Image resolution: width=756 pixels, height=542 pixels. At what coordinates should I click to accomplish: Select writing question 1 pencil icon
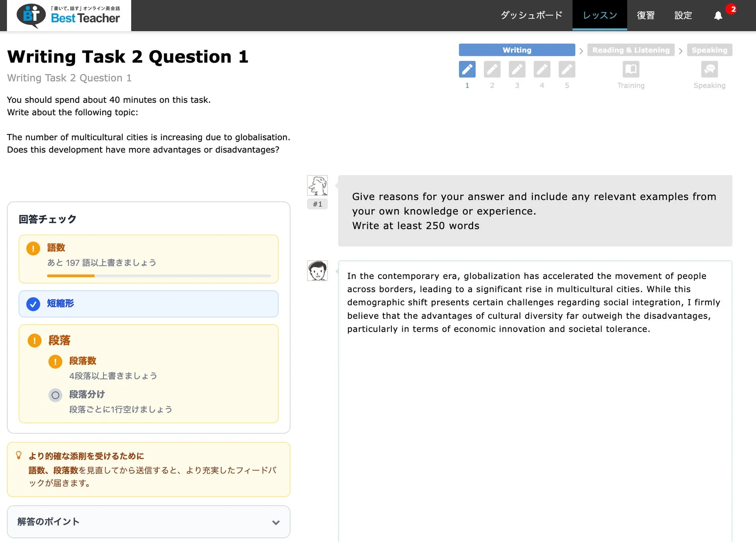click(x=467, y=69)
